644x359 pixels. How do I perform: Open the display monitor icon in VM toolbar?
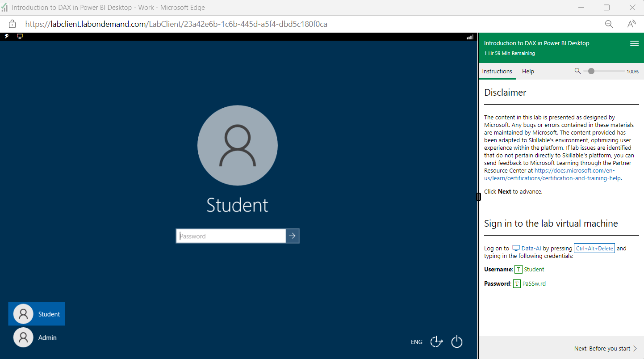point(20,36)
